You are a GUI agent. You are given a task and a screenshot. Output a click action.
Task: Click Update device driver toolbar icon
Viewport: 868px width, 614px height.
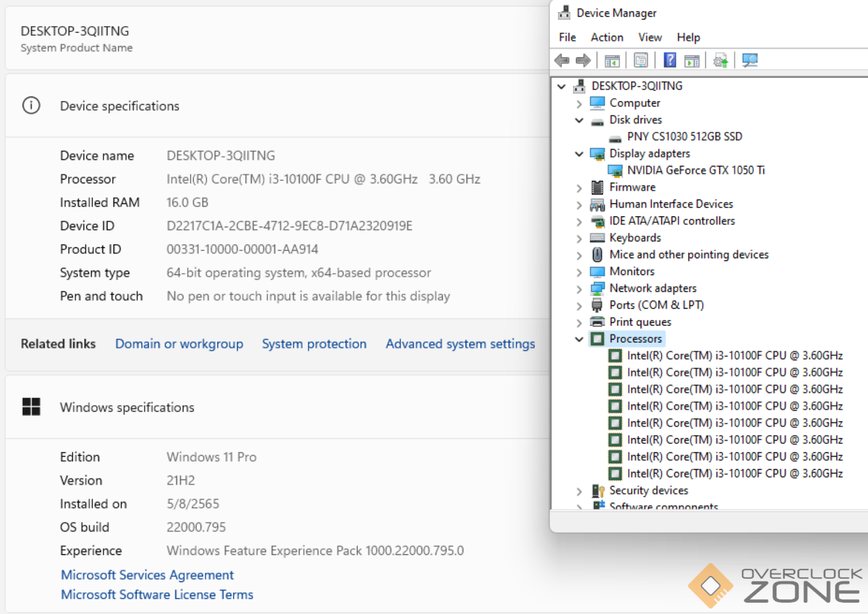point(720,61)
